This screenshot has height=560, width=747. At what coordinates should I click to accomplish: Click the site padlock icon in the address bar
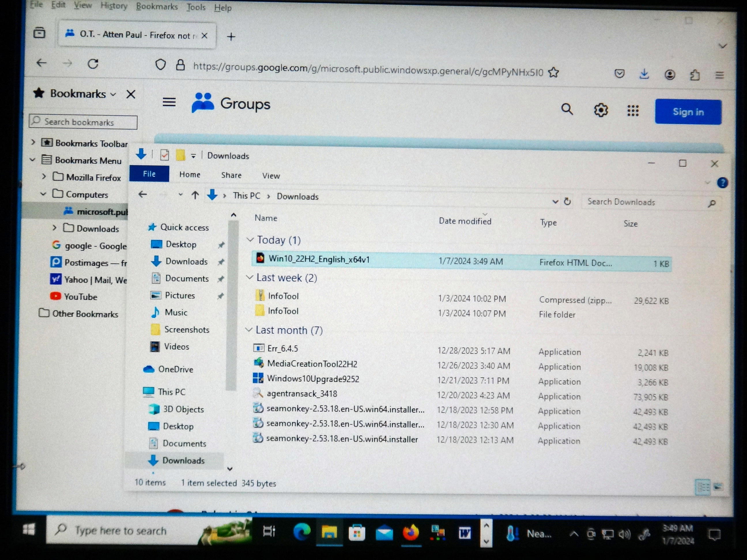click(181, 65)
